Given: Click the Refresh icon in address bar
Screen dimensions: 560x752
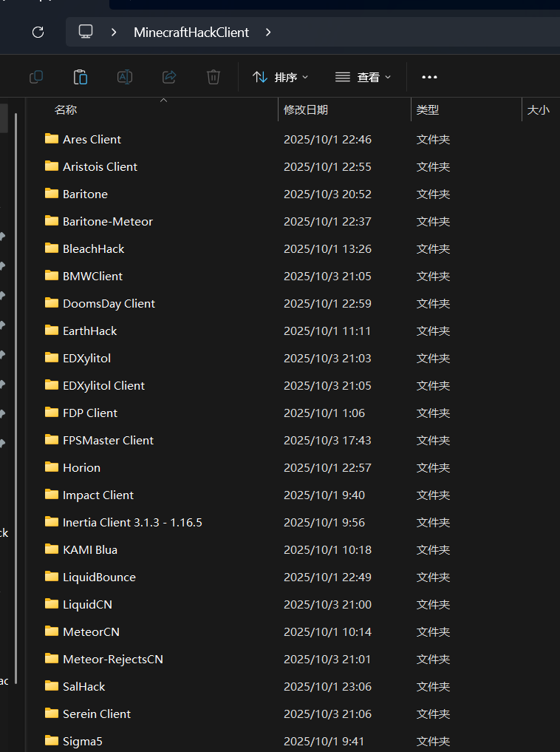Looking at the screenshot, I should coord(38,32).
